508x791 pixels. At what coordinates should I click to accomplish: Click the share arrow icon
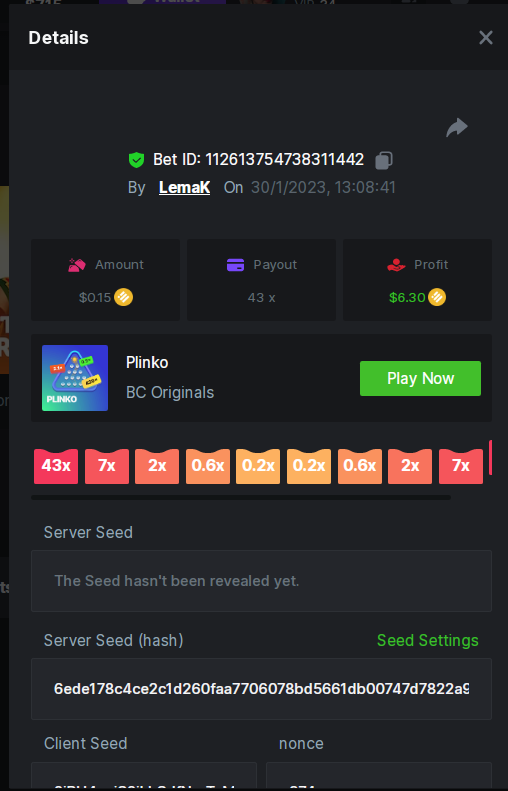tap(457, 127)
